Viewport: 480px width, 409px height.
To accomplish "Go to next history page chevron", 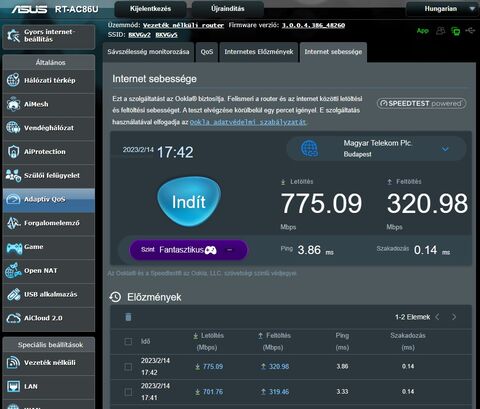I will [454, 317].
